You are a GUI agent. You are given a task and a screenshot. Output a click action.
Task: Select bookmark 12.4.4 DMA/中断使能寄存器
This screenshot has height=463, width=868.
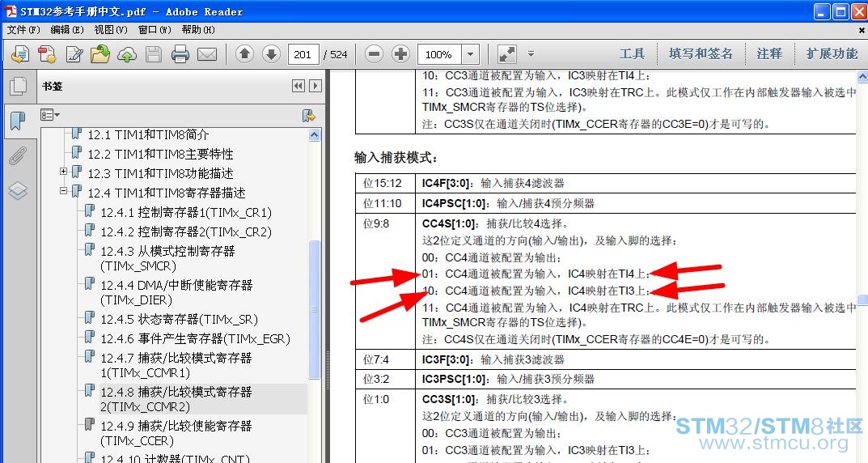(x=176, y=292)
